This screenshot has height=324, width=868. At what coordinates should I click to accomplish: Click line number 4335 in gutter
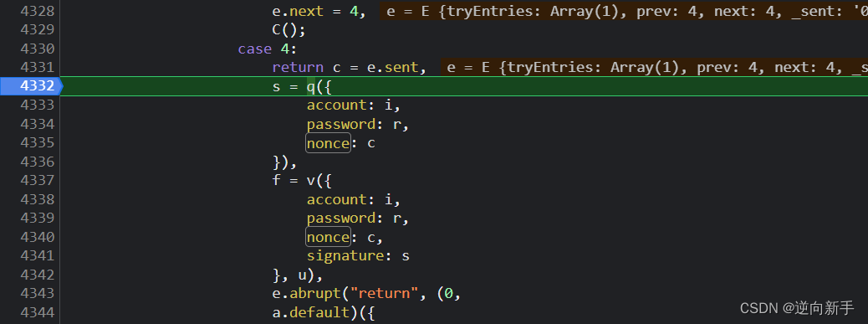click(x=38, y=143)
